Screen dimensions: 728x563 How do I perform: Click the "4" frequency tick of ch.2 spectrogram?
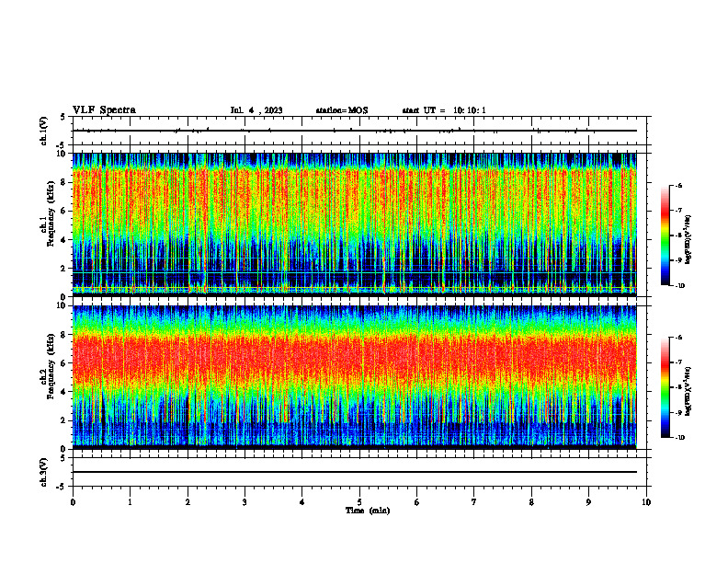click(64, 392)
